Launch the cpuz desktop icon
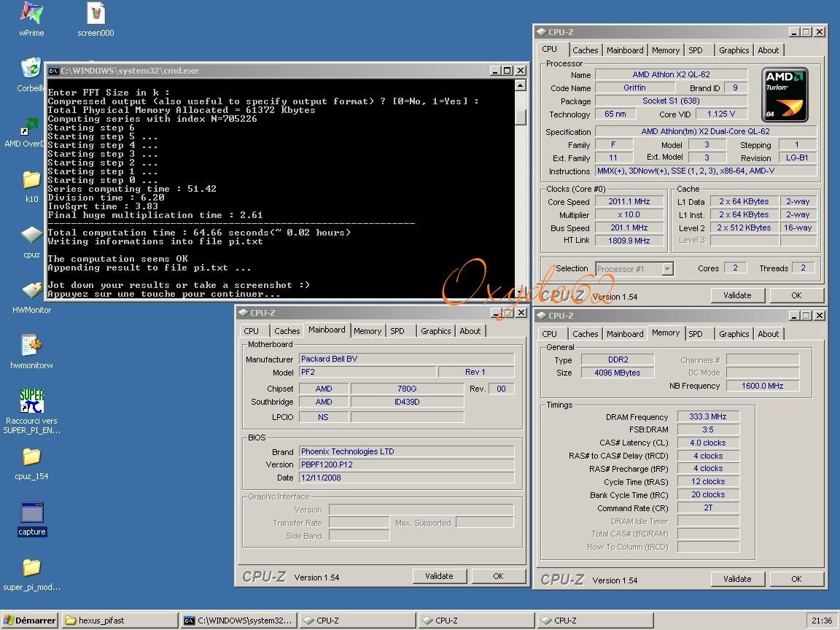Screen dimensions: 840x630 pos(31,234)
